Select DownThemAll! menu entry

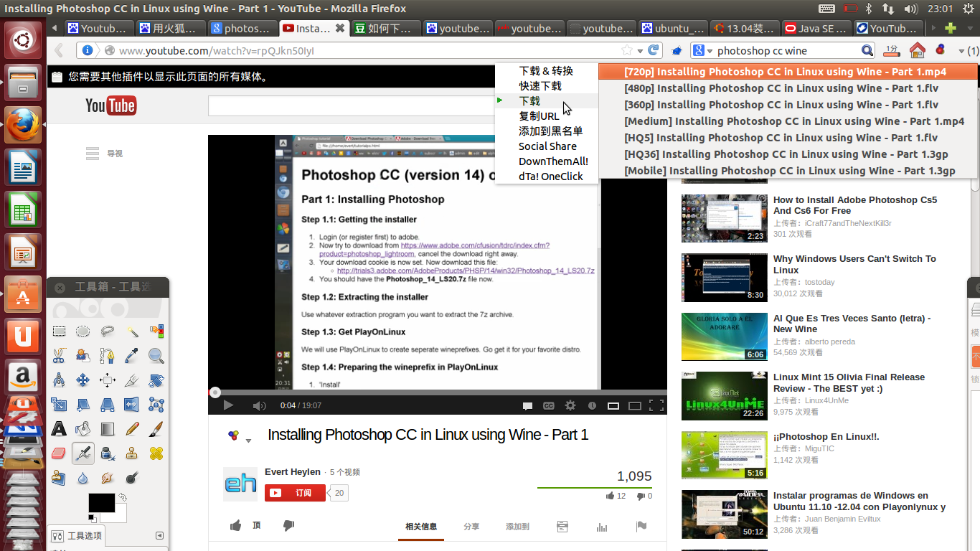click(546, 161)
